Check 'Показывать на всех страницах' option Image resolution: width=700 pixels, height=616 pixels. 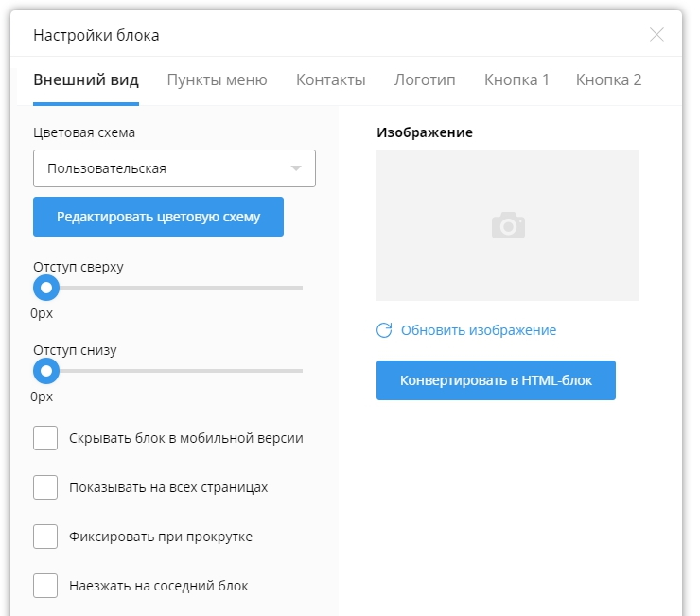click(x=45, y=487)
